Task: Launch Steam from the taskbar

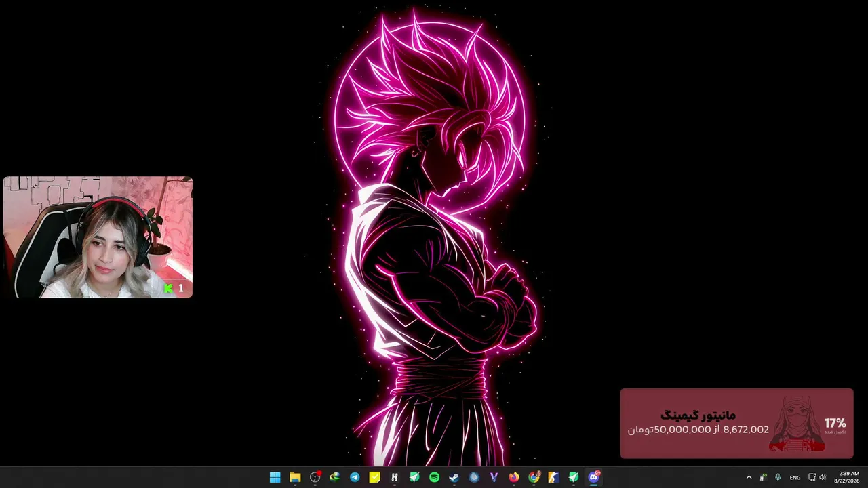Action: tap(454, 477)
